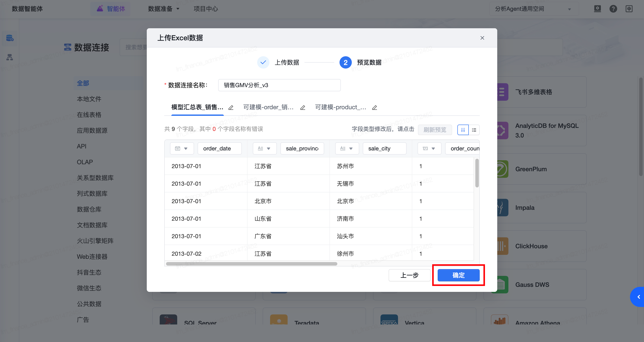Close the 上传Excel数据 dialog
The image size is (644, 342).
pyautogui.click(x=482, y=38)
